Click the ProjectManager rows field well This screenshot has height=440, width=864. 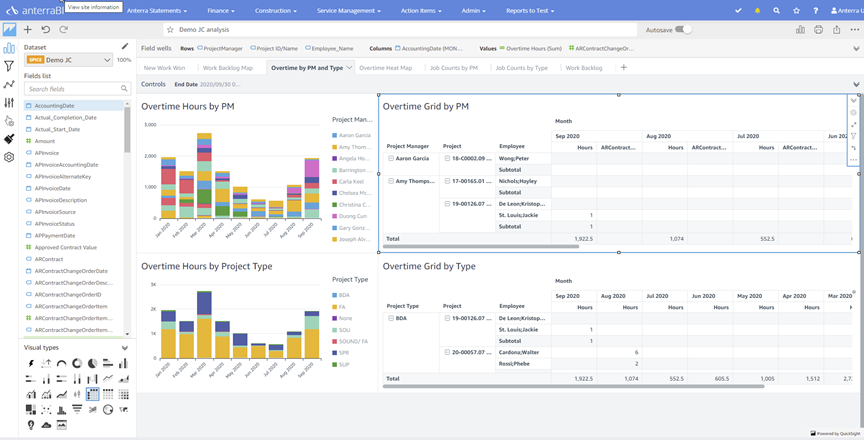[220, 48]
